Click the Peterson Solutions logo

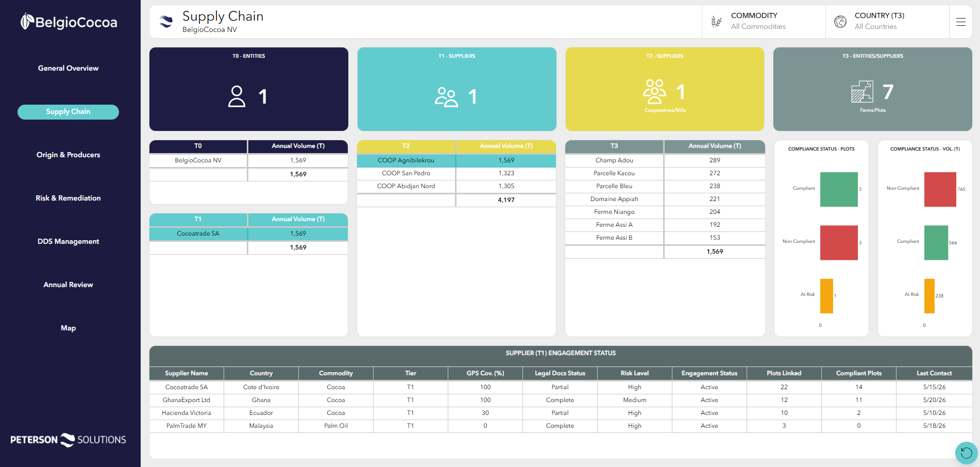click(68, 440)
